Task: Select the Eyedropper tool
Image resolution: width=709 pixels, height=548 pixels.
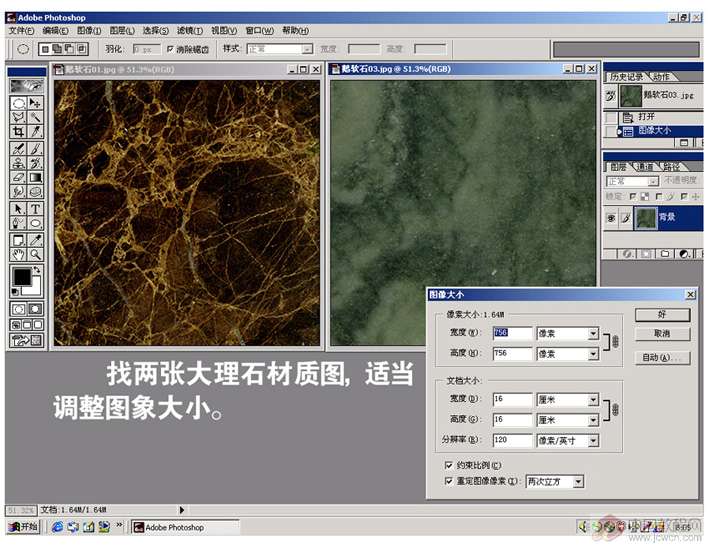Action: tap(35, 240)
